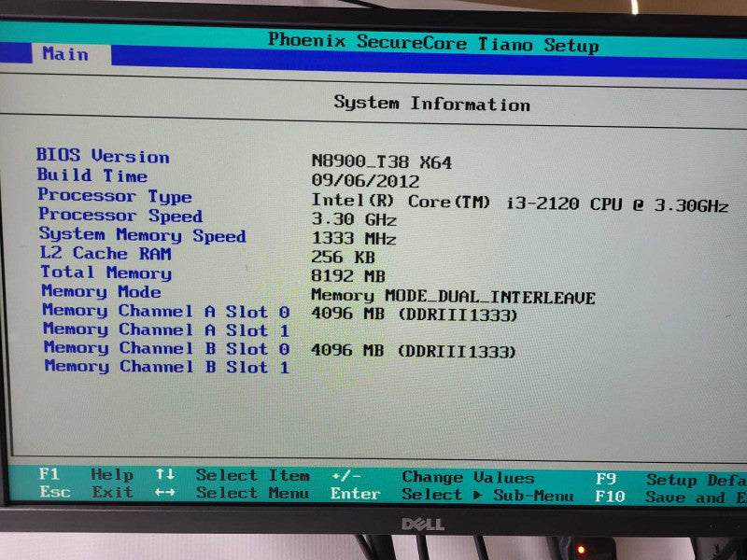Click the Esc Exit hint
This screenshot has height=560, width=747.
tap(86, 492)
